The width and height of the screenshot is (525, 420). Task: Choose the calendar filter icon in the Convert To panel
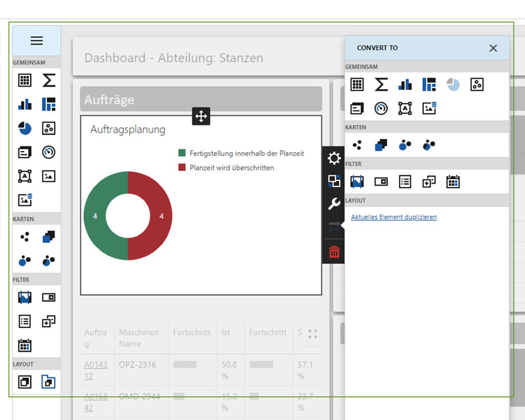click(453, 181)
